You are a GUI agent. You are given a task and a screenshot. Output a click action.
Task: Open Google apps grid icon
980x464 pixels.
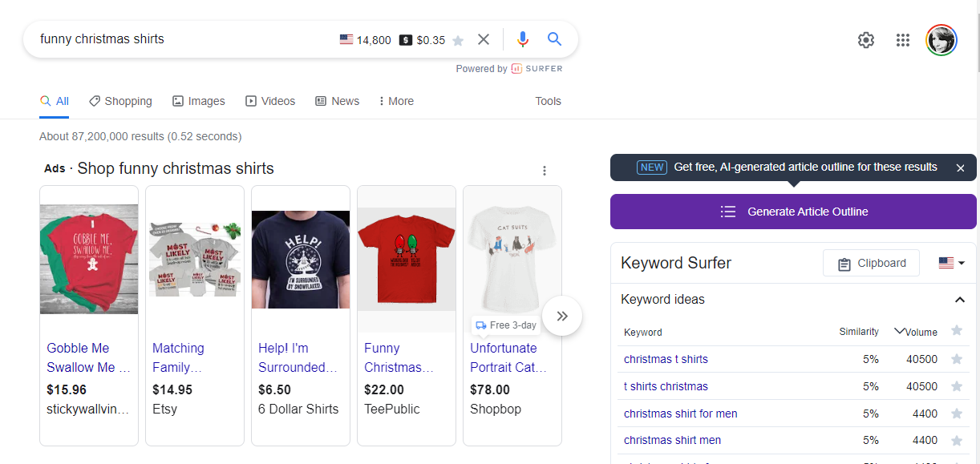click(x=903, y=40)
